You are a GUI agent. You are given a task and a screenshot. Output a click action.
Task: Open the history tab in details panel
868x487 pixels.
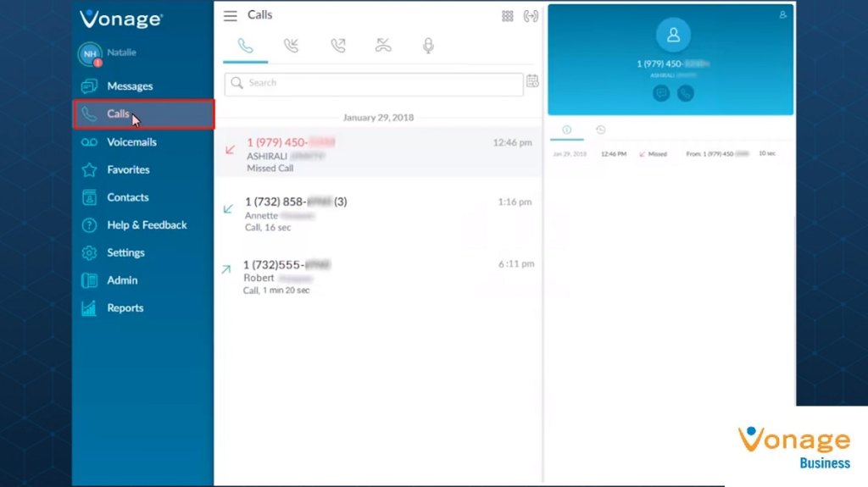(600, 130)
